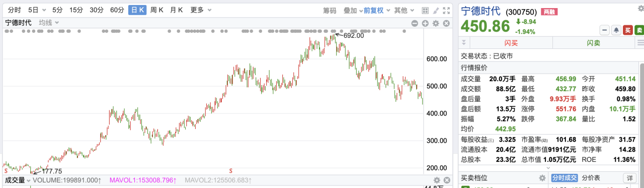
Task: Switch to 周K weekly chart tab
Action: point(157,10)
